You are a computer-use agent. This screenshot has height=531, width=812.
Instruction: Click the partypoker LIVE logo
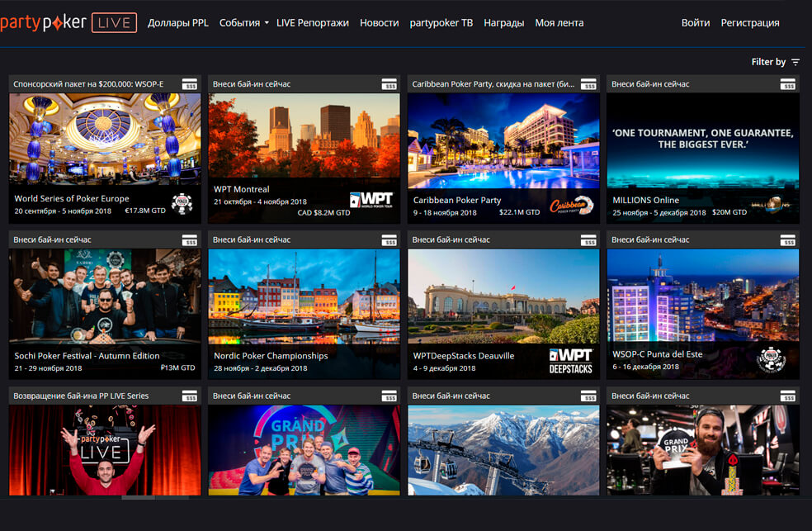(x=68, y=23)
